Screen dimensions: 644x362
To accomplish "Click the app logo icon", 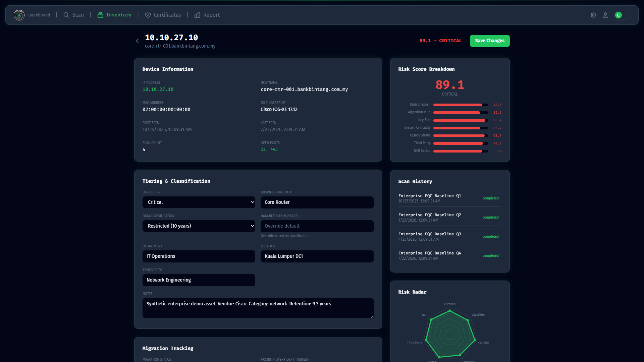I will click(19, 15).
